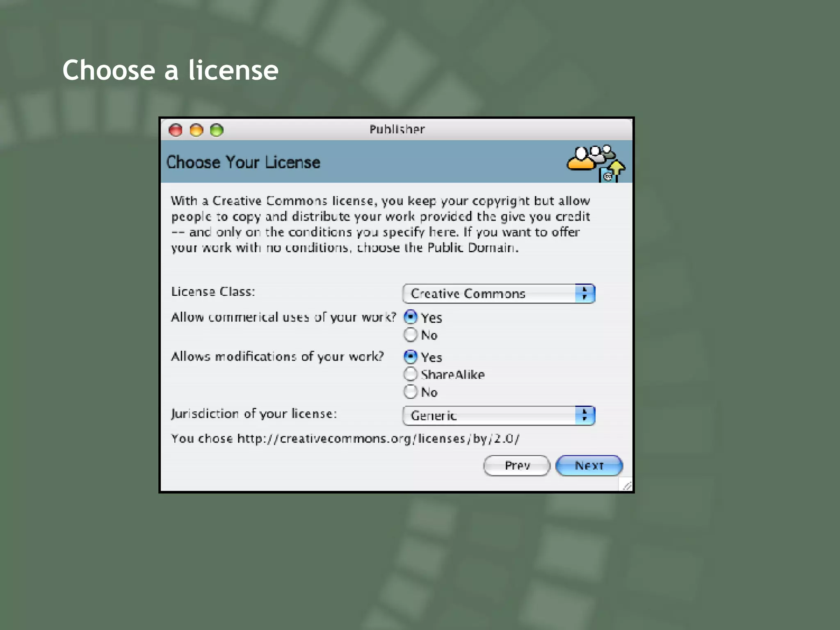The image size is (840, 630).
Task: Click the Publisher window title
Action: [397, 129]
